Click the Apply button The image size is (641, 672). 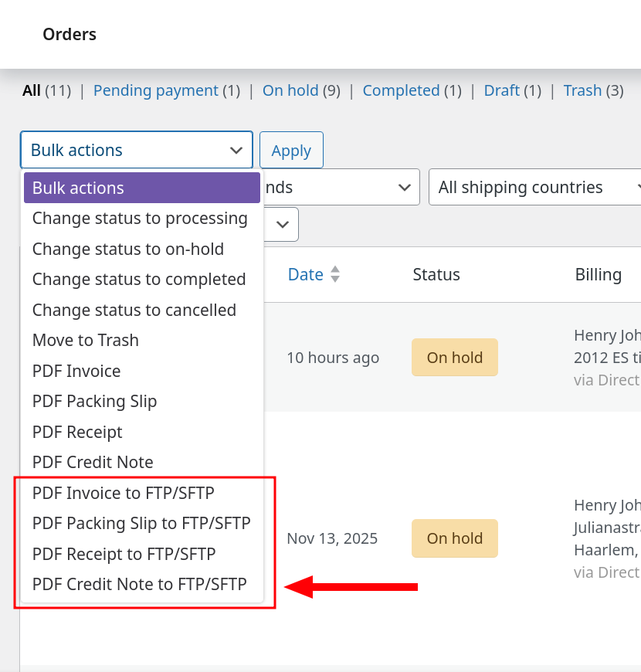(291, 151)
